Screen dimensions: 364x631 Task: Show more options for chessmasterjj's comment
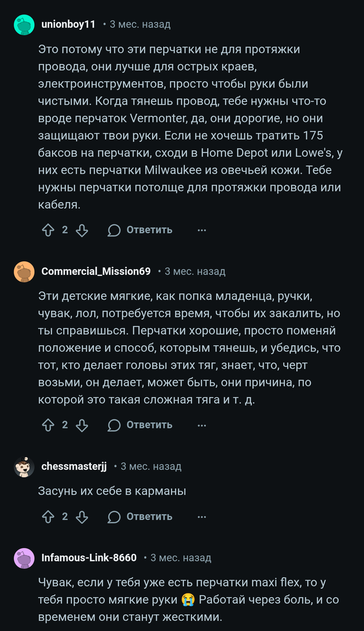point(202,516)
